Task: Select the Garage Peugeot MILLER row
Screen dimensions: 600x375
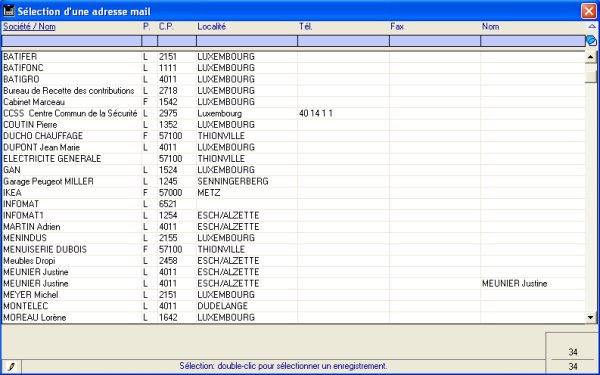Action: click(x=293, y=181)
